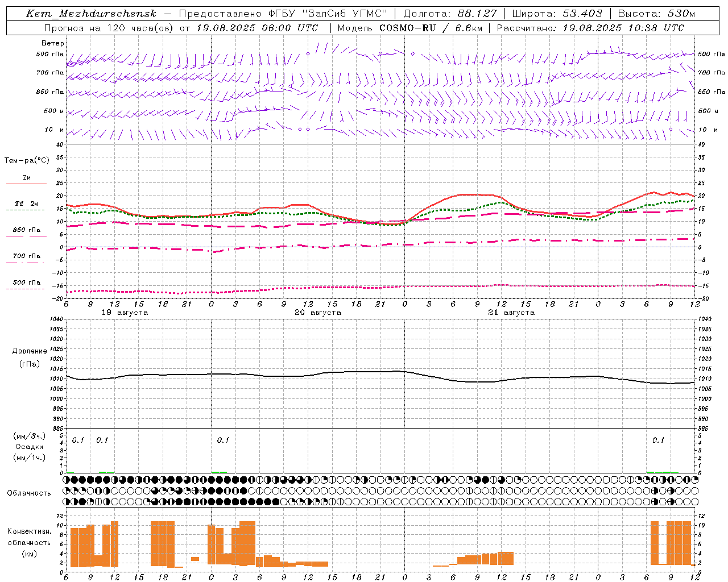Click the 'Долгота: 88.127' value
This screenshot has height=582, width=728.
pos(450,14)
